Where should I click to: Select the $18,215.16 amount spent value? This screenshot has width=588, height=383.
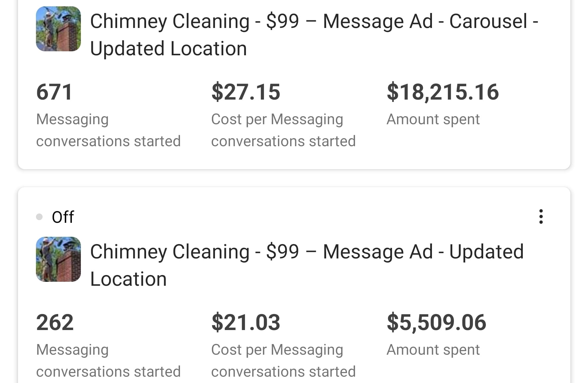pyautogui.click(x=443, y=92)
